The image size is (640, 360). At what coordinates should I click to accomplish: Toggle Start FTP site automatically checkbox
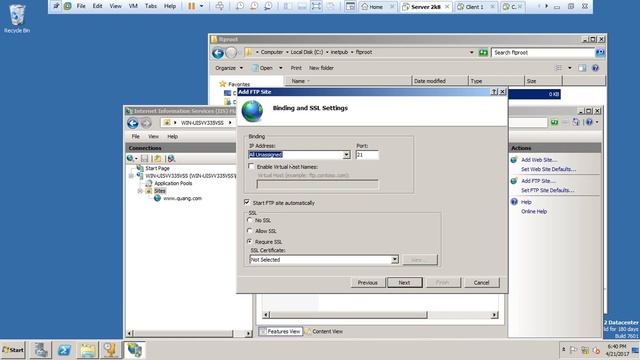point(247,202)
